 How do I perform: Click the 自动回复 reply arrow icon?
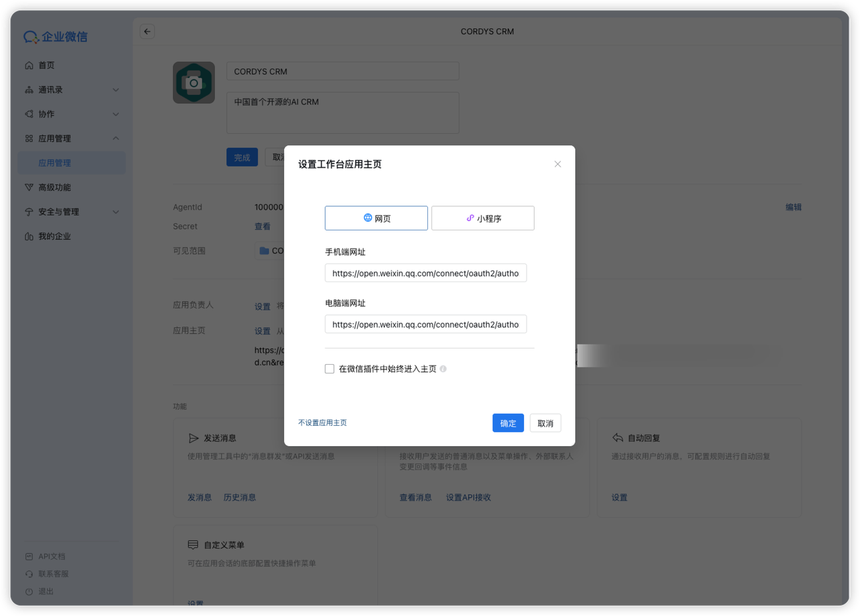coord(617,438)
